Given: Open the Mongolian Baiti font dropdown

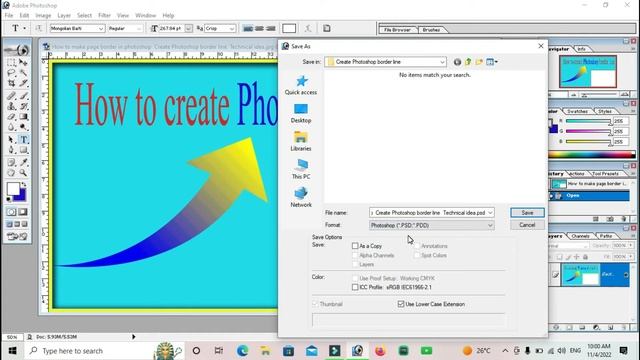Looking at the screenshot, I should (x=100, y=29).
